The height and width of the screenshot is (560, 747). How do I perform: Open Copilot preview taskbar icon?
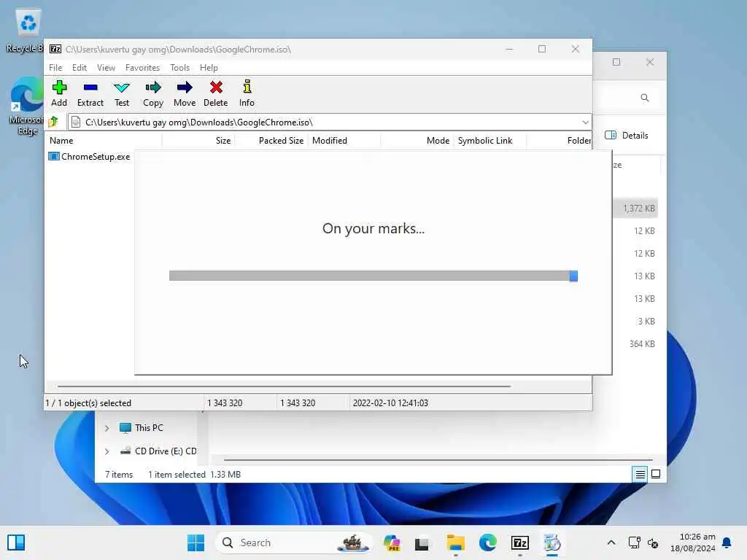tap(392, 542)
